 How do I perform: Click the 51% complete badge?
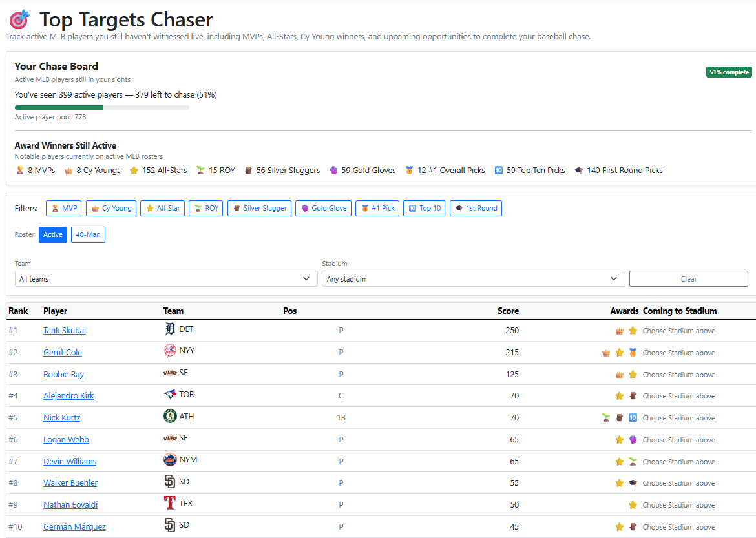[x=729, y=72]
